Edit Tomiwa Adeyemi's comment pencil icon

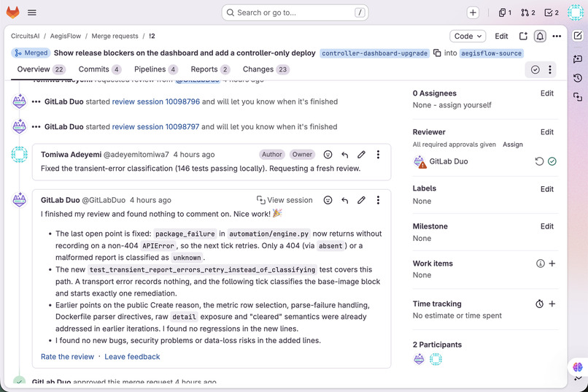click(361, 155)
